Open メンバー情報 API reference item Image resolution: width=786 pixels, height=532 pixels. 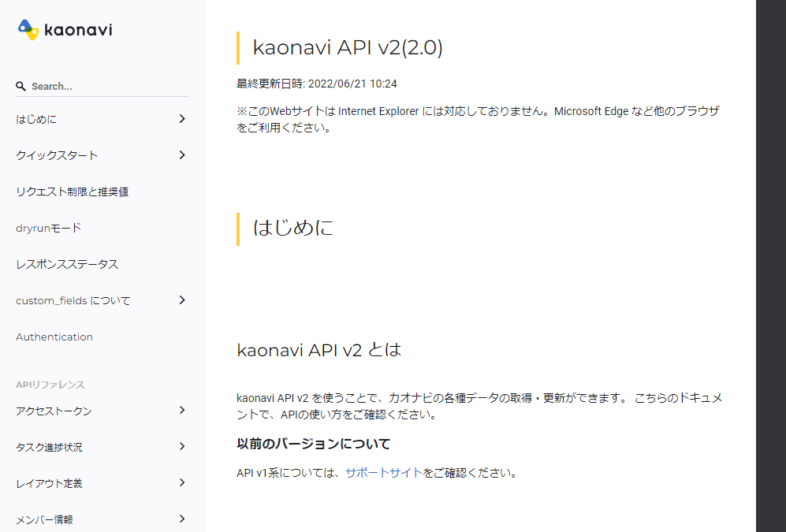coord(45,519)
